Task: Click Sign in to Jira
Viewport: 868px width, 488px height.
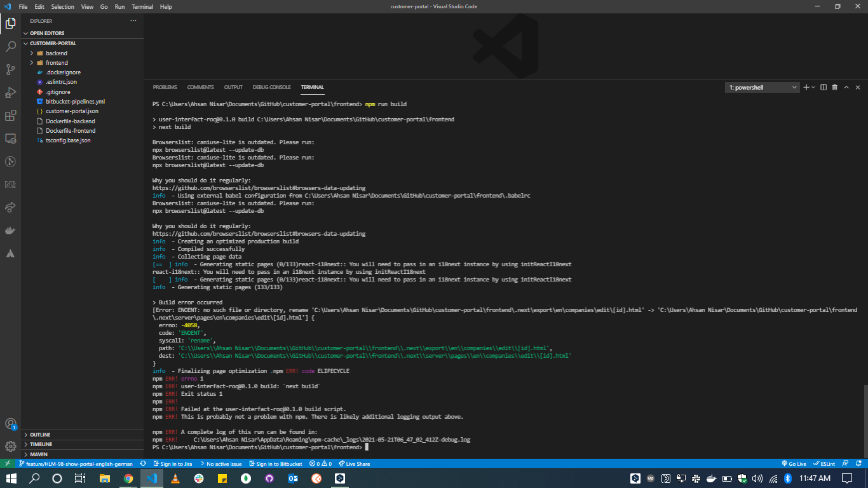Action: pyautogui.click(x=172, y=464)
